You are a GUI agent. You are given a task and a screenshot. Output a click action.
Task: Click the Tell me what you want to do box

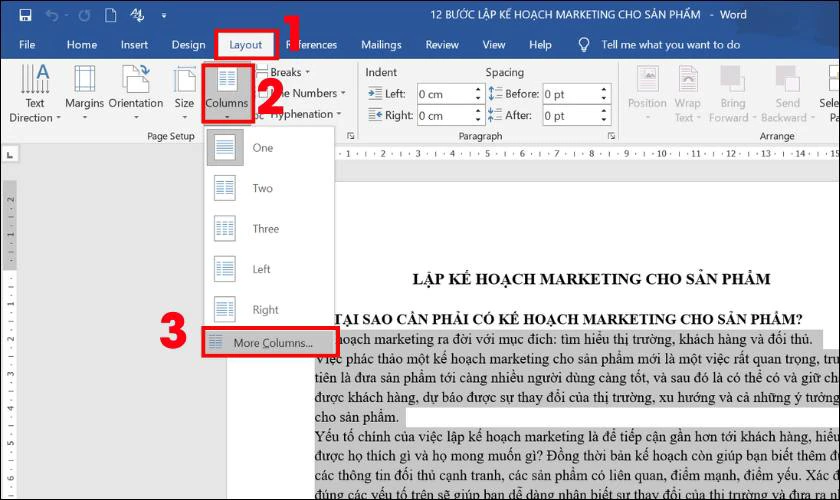[x=670, y=45]
